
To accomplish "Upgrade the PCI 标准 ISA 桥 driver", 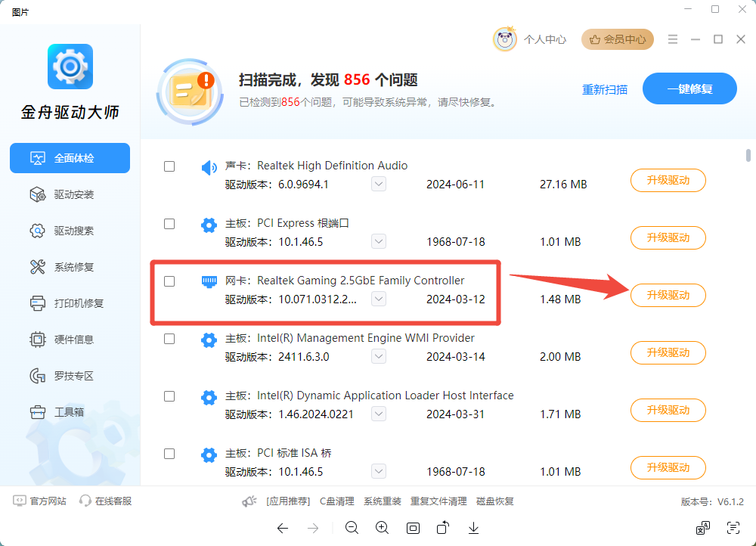I will click(668, 467).
